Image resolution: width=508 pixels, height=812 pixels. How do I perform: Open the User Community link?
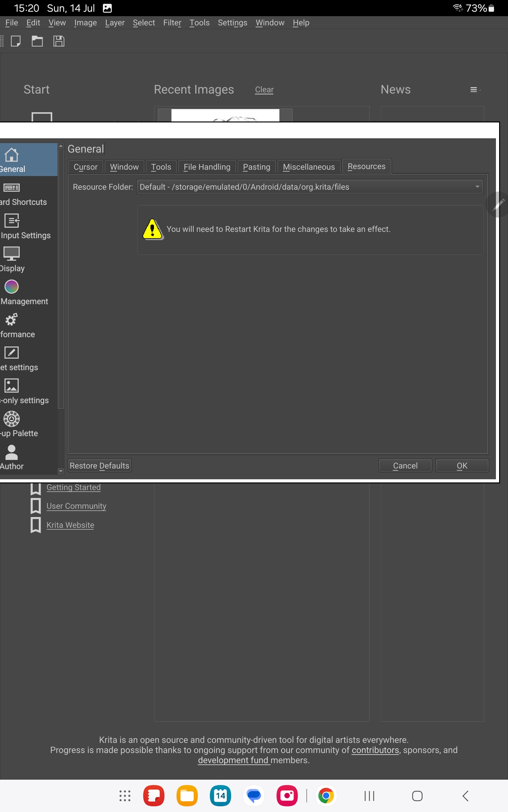click(76, 506)
